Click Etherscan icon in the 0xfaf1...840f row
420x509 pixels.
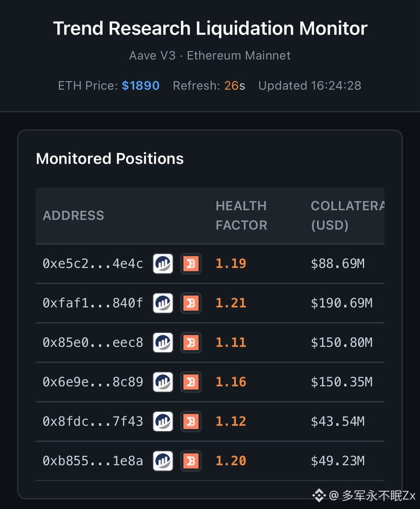(163, 303)
